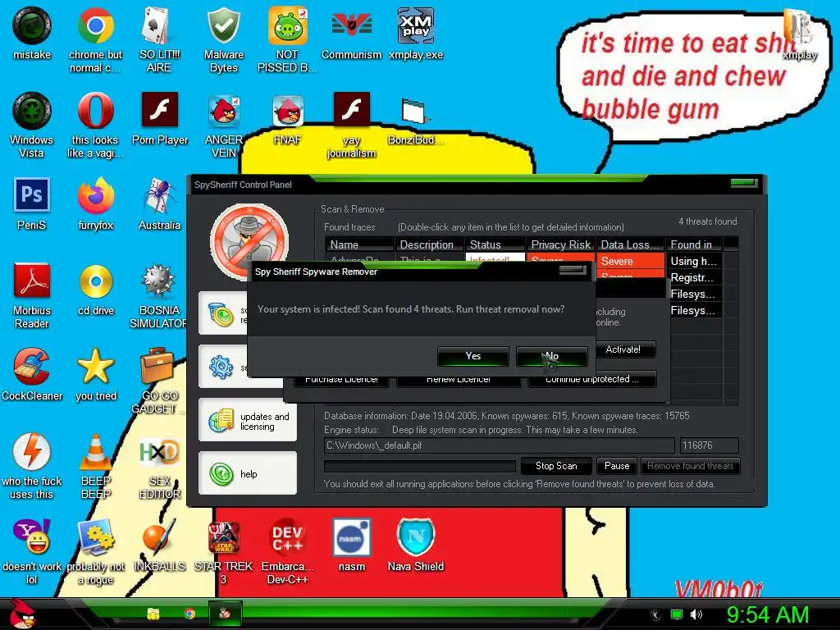Sort by Status column header

point(495,244)
